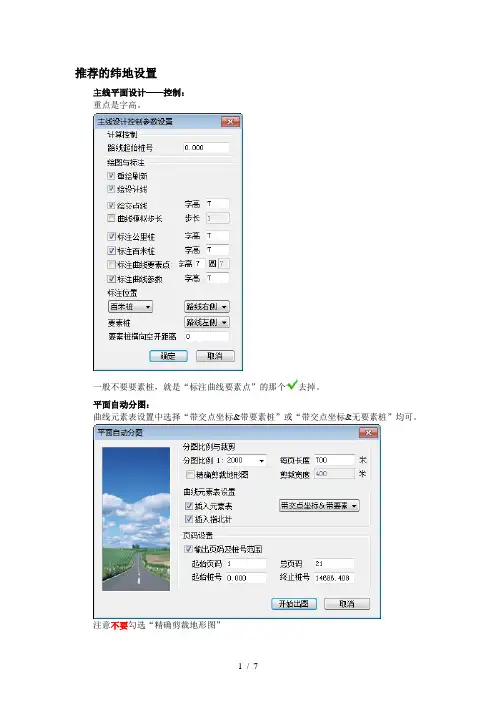Click the 页码设置 group label
The width and height of the screenshot is (496, 702).
[198, 535]
